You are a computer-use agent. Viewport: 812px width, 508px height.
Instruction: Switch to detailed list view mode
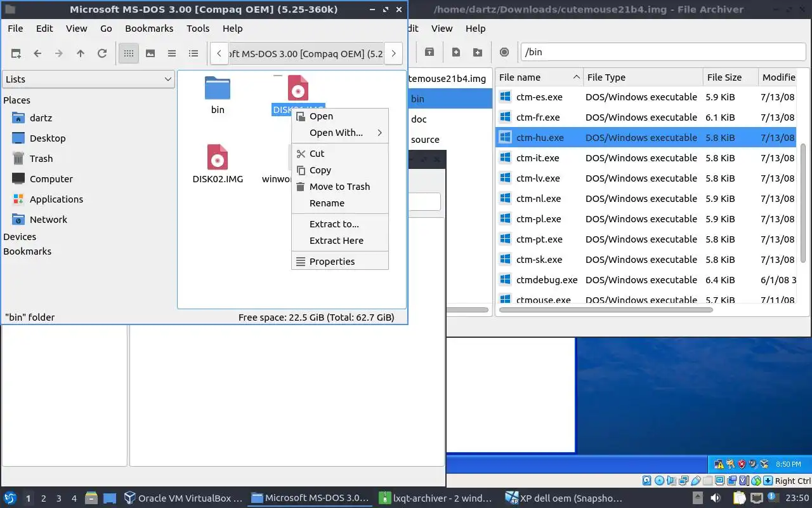(193, 53)
